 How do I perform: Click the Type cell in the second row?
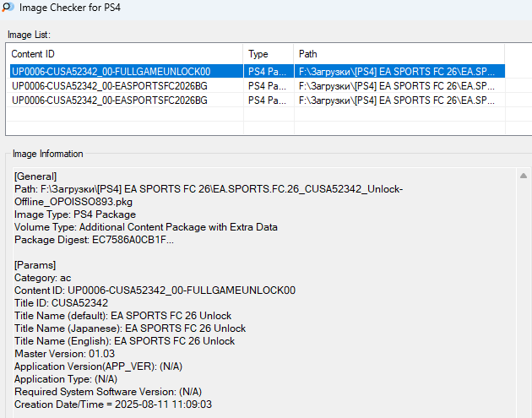268,86
